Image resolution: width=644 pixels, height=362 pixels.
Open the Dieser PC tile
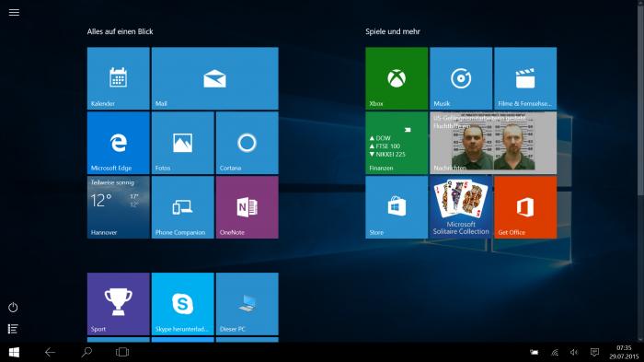click(247, 304)
